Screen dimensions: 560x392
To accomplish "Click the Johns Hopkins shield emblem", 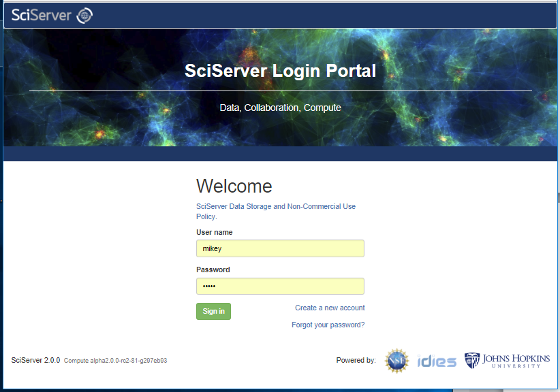I will pos(472,360).
